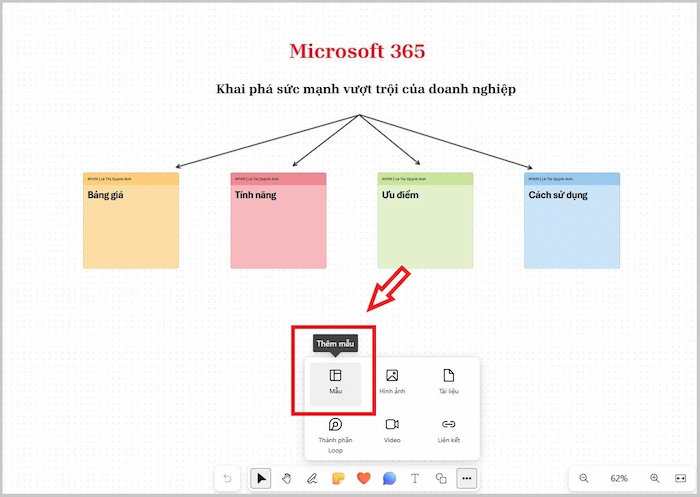Fit the board to screen
This screenshot has width=700, height=497.
coord(680,478)
